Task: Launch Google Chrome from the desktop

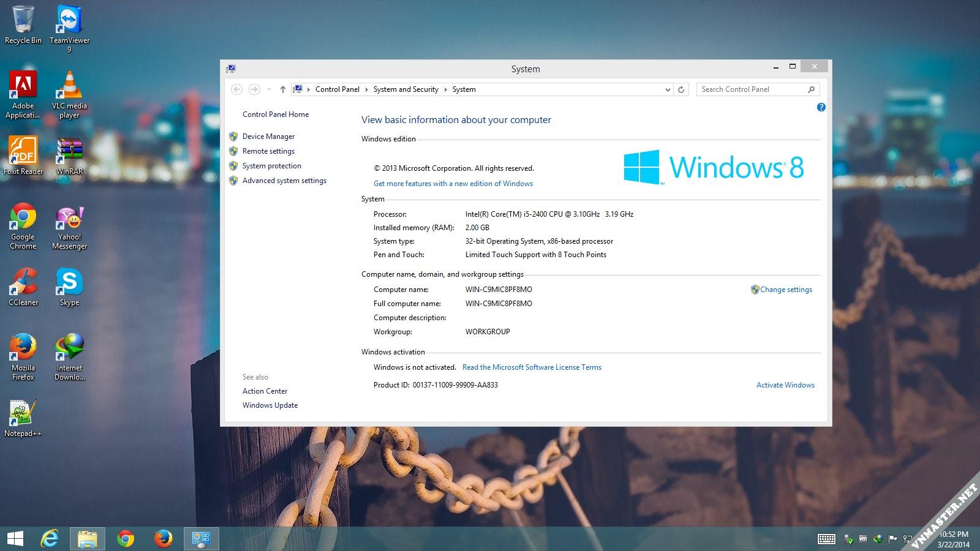Action: click(23, 225)
